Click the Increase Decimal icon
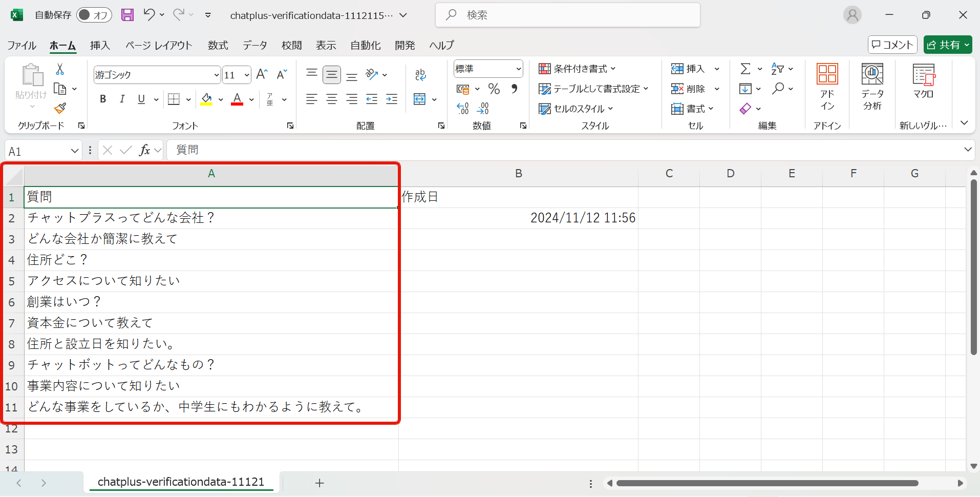Viewport: 980px width, 497px height. point(463,108)
